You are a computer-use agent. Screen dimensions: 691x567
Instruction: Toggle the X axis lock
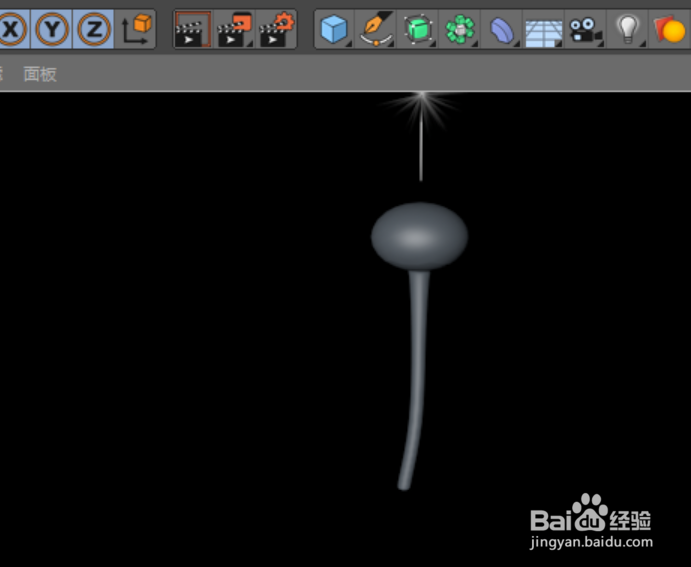click(13, 29)
